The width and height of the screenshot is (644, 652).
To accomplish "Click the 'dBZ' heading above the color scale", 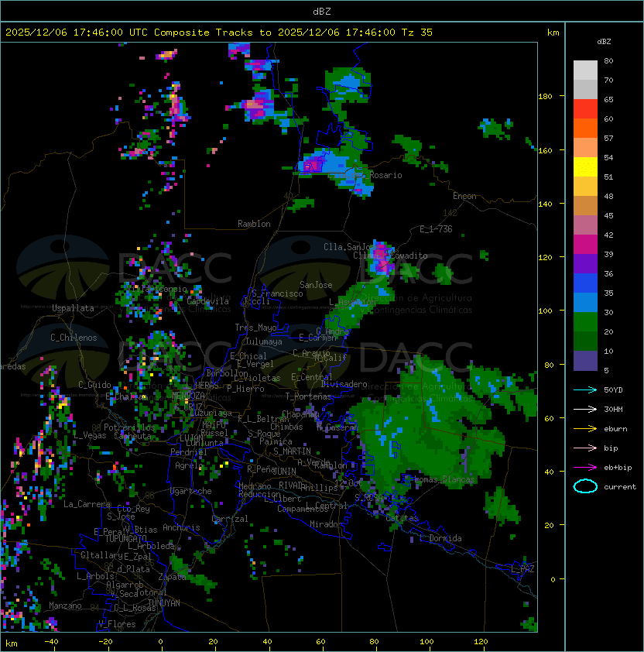I will 604,42.
